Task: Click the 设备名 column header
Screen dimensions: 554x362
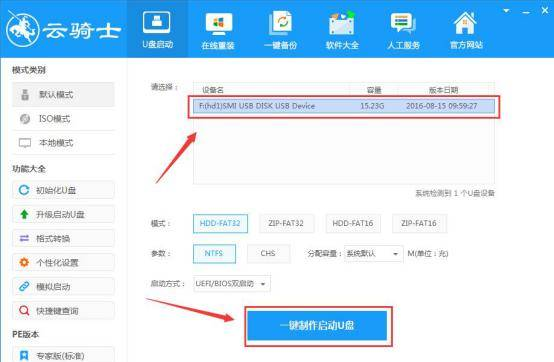Action: pos(213,90)
